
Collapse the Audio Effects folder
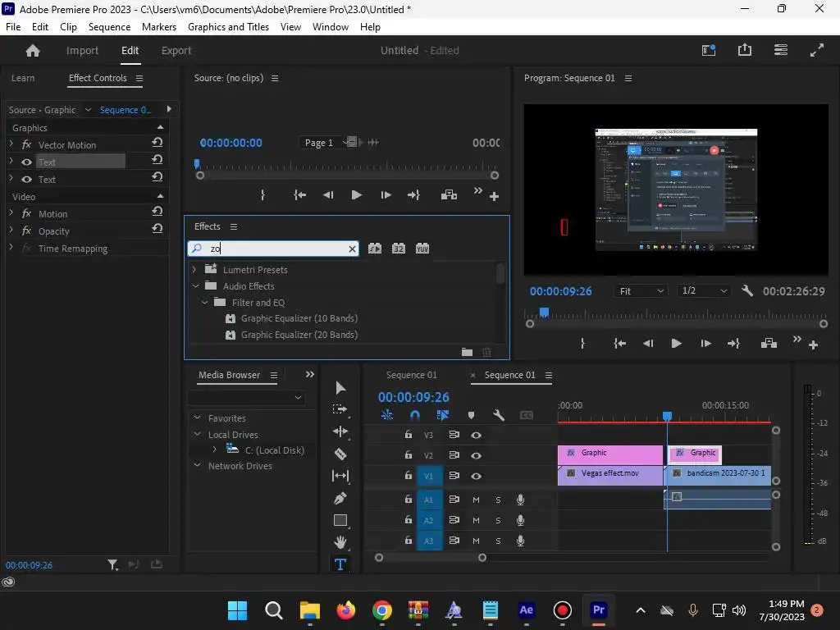pos(195,286)
